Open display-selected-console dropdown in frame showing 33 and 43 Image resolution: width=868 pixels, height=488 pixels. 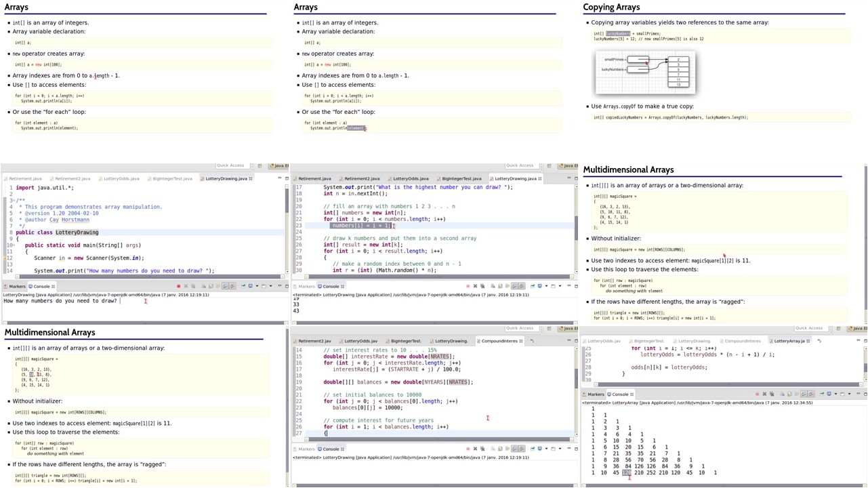click(546, 286)
